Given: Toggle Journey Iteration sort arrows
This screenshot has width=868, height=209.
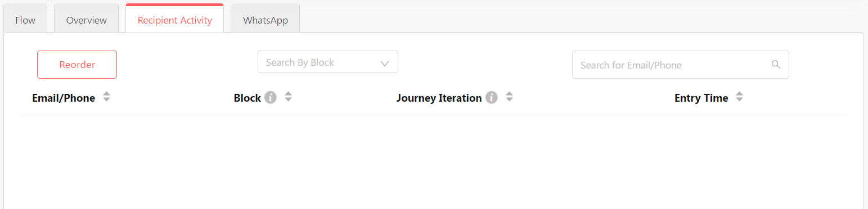Looking at the screenshot, I should 509,97.
